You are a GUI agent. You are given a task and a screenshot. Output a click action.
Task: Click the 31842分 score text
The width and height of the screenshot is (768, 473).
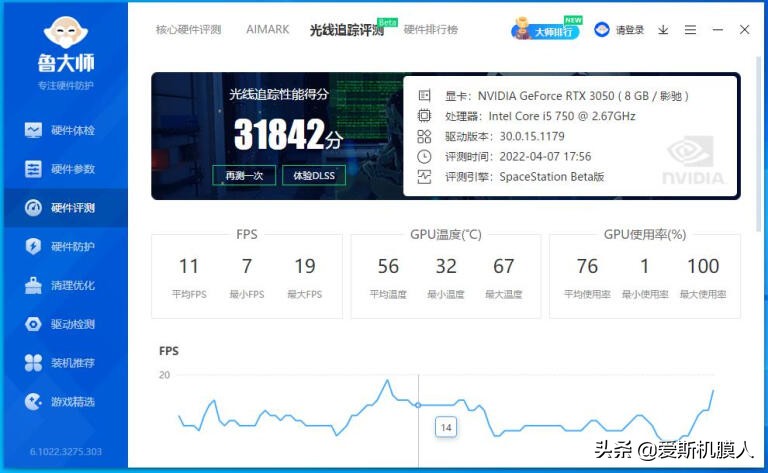[x=288, y=134]
